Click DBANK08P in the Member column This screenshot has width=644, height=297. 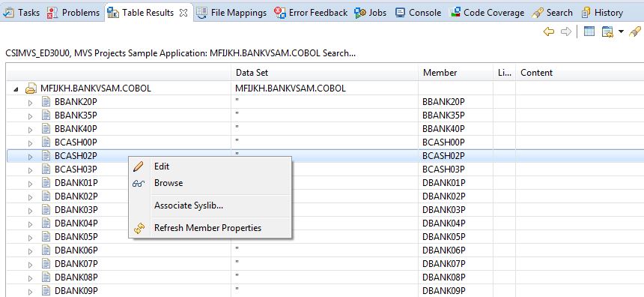coord(443,277)
